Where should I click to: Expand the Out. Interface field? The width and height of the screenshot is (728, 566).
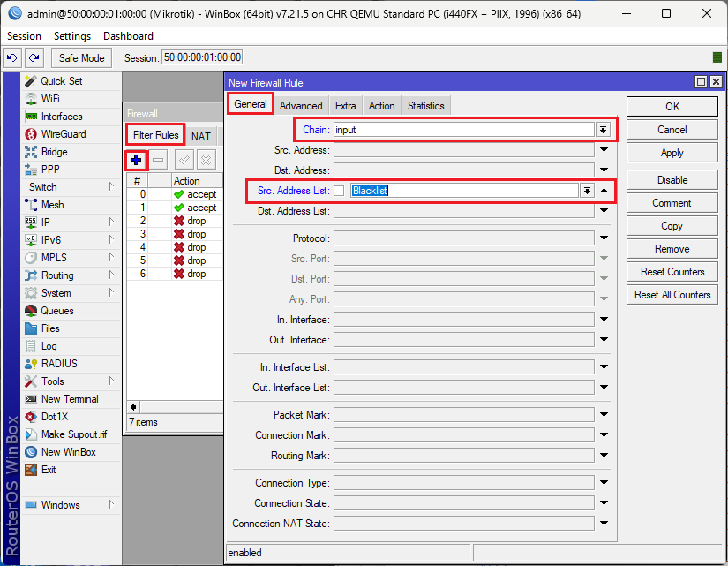click(604, 340)
